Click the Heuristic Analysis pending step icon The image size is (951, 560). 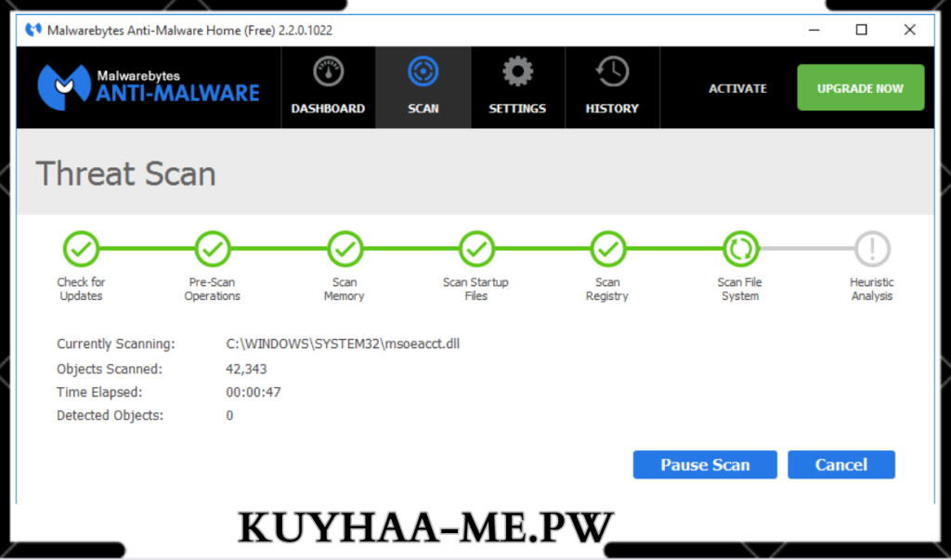point(871,249)
